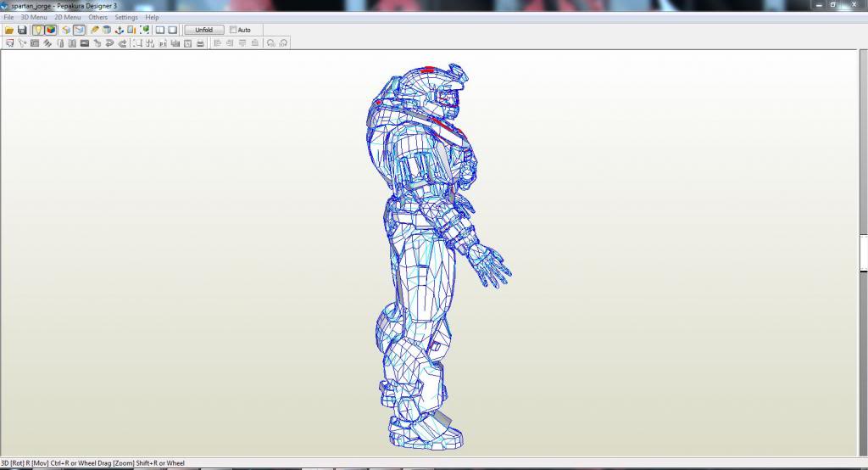
Task: Click the align bottom icon
Action: (254, 43)
